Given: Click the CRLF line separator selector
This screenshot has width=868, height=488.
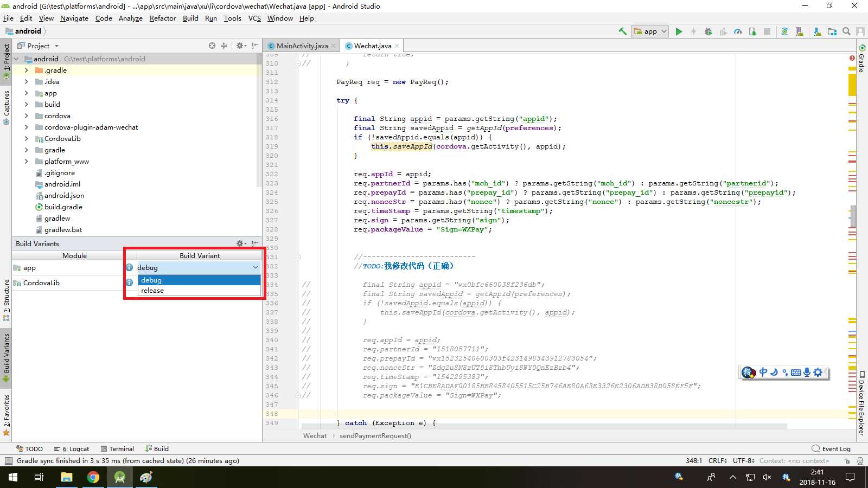Looking at the screenshot, I should [x=718, y=461].
